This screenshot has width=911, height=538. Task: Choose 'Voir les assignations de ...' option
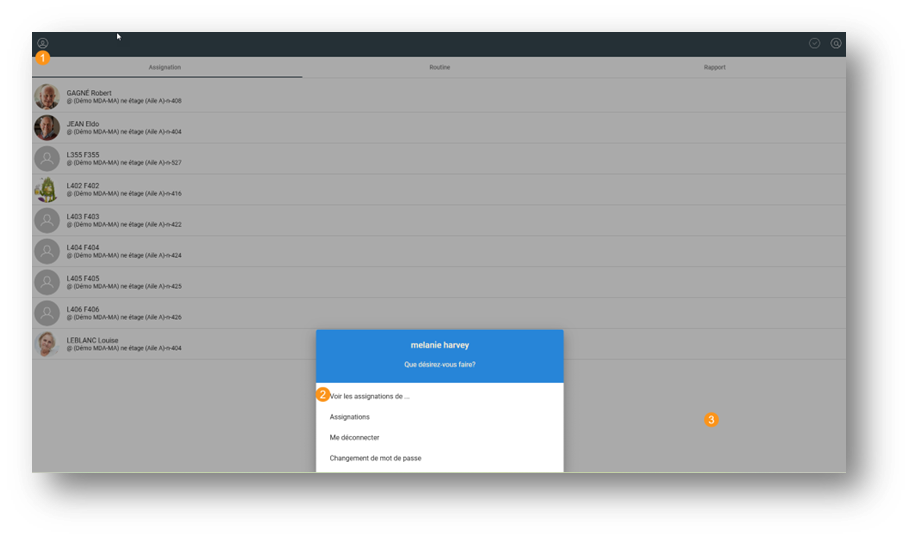[371, 396]
